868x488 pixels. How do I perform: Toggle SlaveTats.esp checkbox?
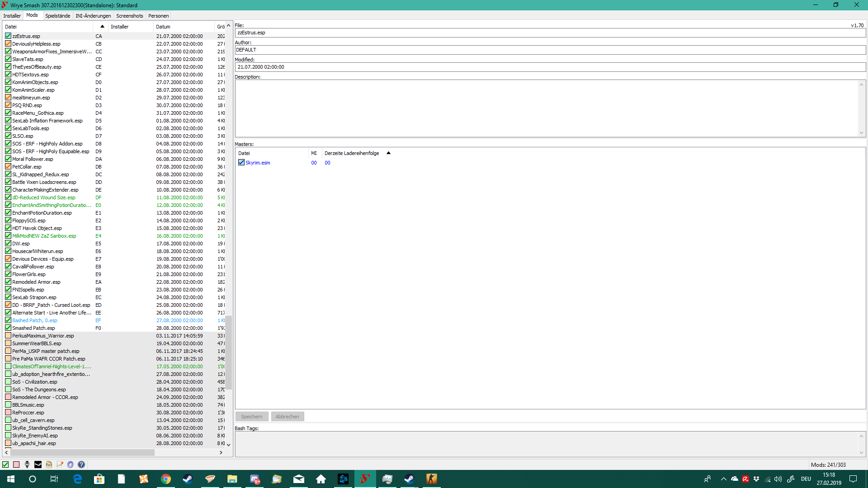pyautogui.click(x=8, y=59)
